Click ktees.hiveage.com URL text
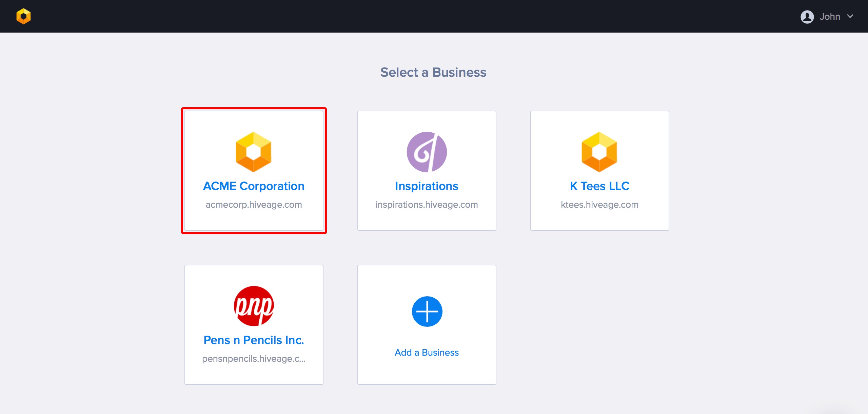This screenshot has width=868, height=414. tap(599, 205)
